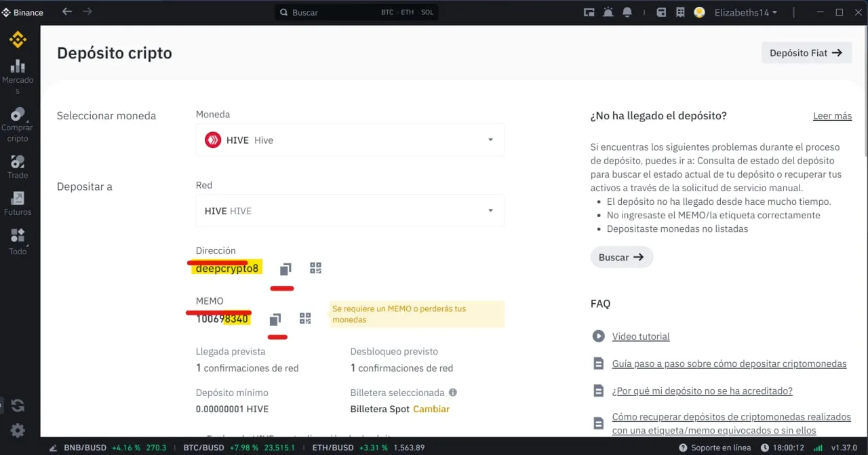Click the Binance logo icon in sidebar
This screenshot has height=455, width=868.
coord(18,40)
